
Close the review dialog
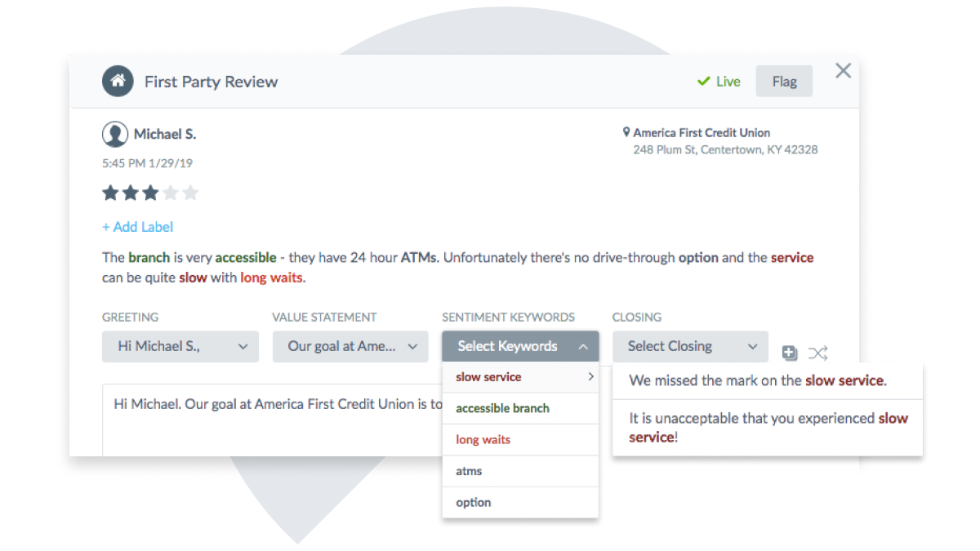click(x=844, y=70)
